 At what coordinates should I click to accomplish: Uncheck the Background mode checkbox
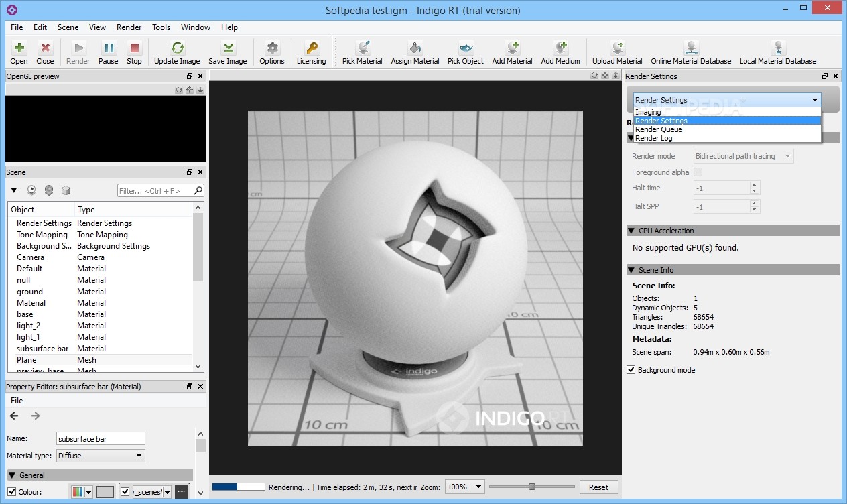pyautogui.click(x=631, y=370)
